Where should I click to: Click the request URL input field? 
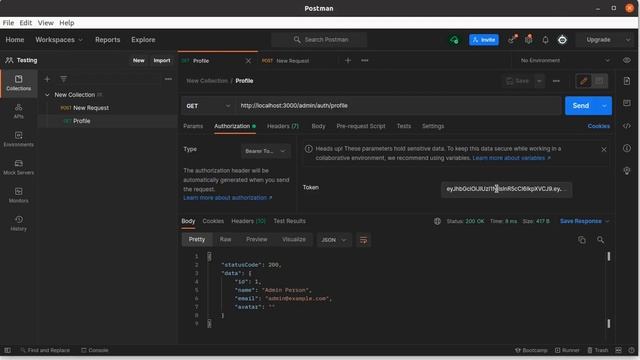click(x=398, y=106)
